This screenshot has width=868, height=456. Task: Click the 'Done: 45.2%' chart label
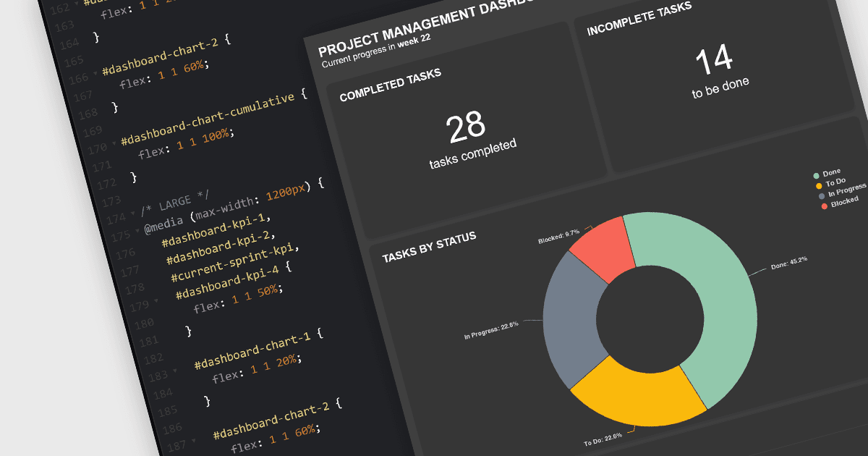[x=789, y=262]
